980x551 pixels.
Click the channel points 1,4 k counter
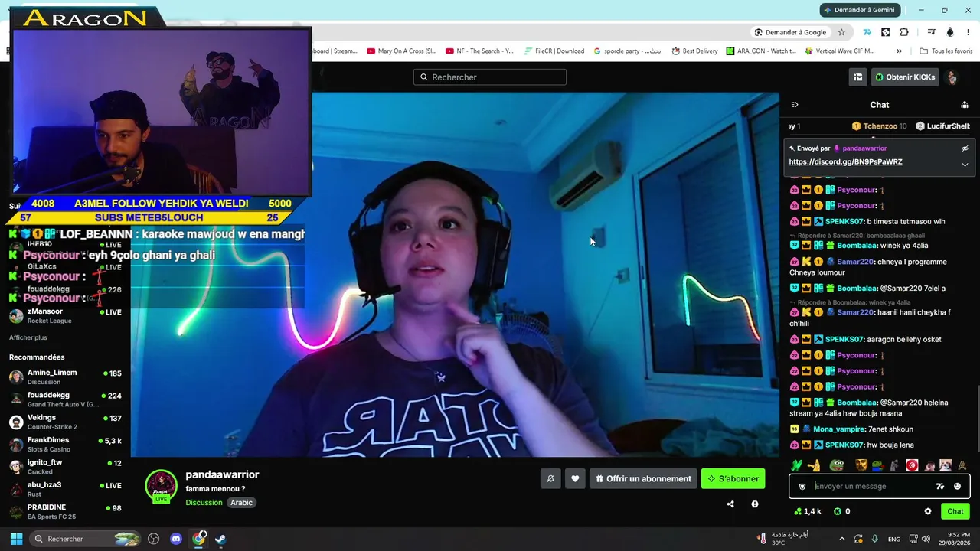click(x=807, y=511)
